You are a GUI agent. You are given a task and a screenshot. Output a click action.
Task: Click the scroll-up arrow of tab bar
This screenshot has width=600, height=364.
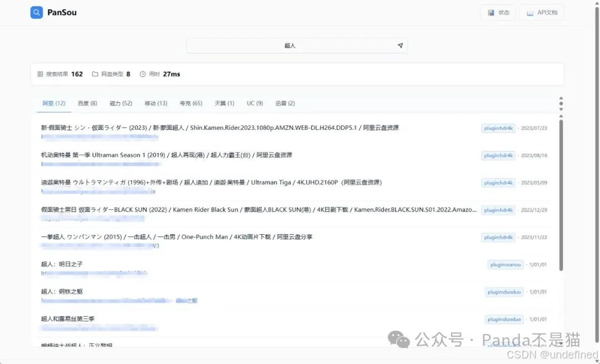(561, 98)
